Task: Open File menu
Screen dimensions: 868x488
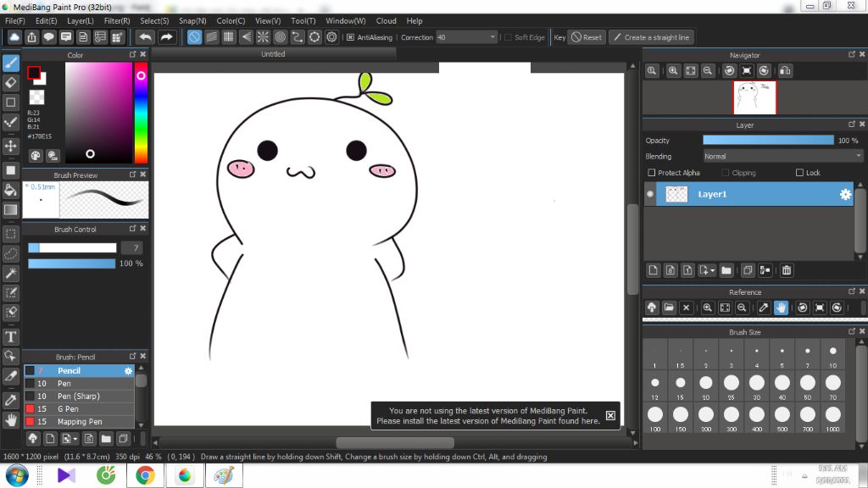Action: tap(15, 20)
